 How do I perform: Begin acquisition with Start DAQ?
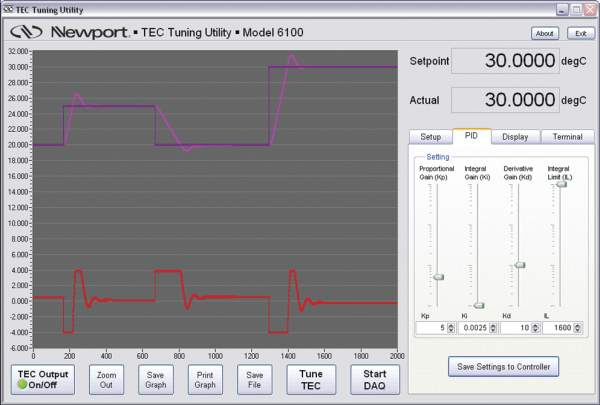(374, 380)
